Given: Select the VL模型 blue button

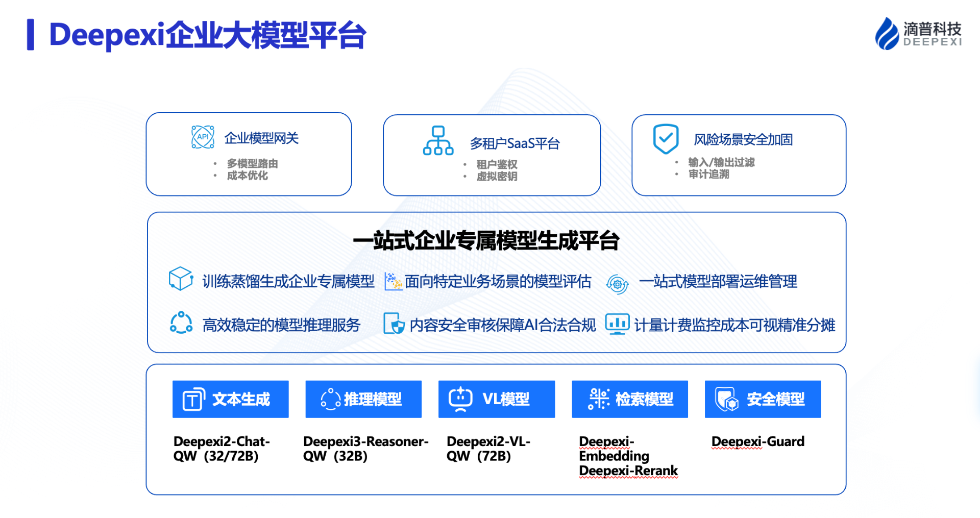Looking at the screenshot, I should tap(497, 399).
